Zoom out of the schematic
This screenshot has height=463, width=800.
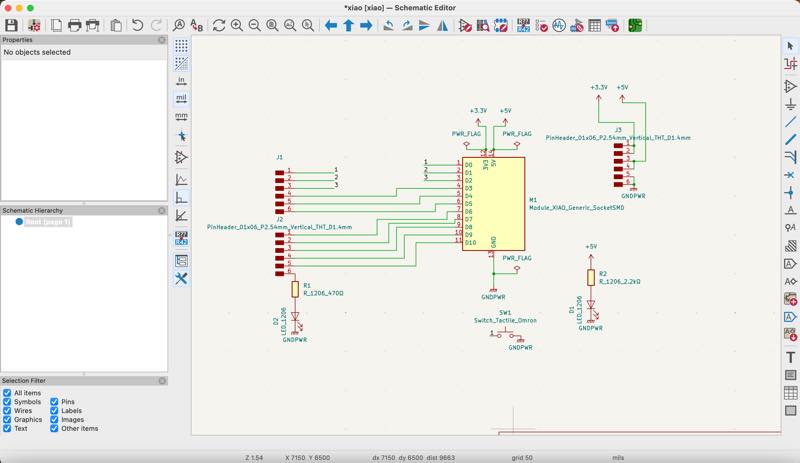(255, 25)
